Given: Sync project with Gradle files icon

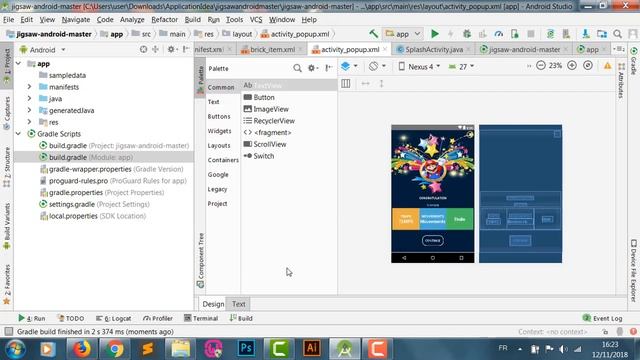Looking at the screenshot, I should 550,34.
